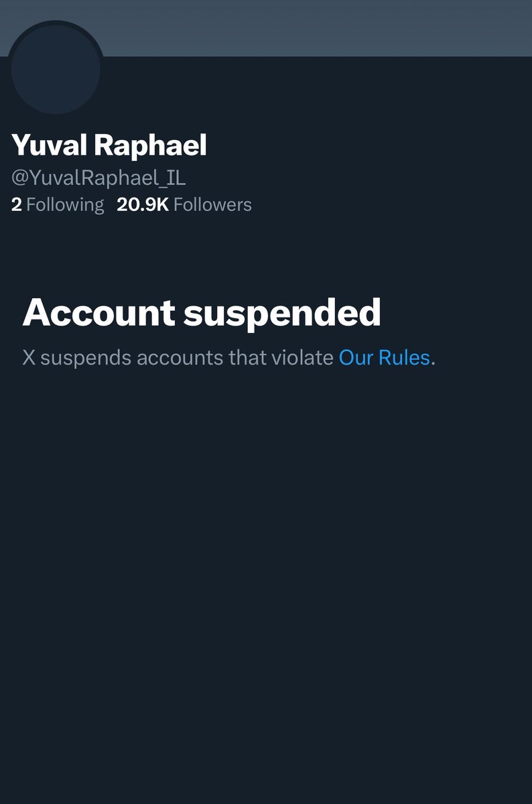This screenshot has height=804, width=532.
Task: Click the Yuval Raphael display name
Action: coord(109,145)
